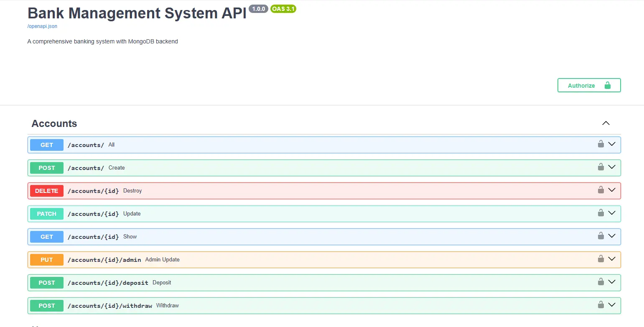Collapse the Accounts section using its arrow
Image resolution: width=644 pixels, height=327 pixels.
(x=606, y=123)
